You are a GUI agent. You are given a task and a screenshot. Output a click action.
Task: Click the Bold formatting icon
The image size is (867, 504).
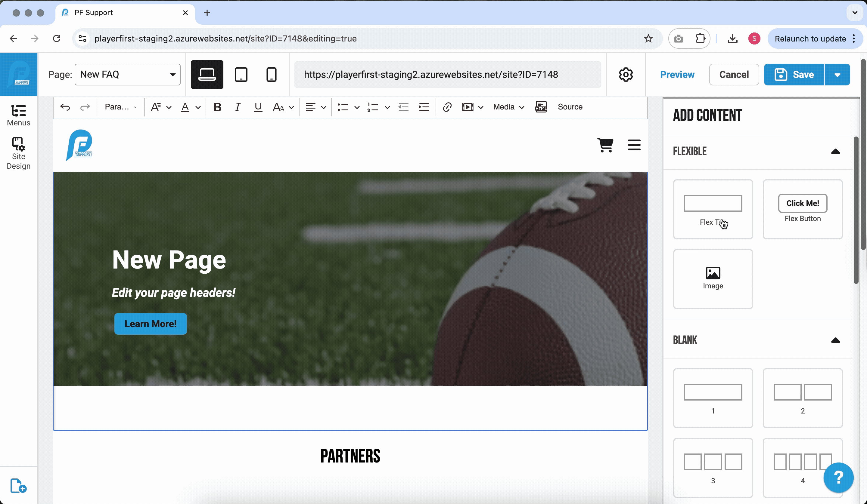[x=217, y=107]
